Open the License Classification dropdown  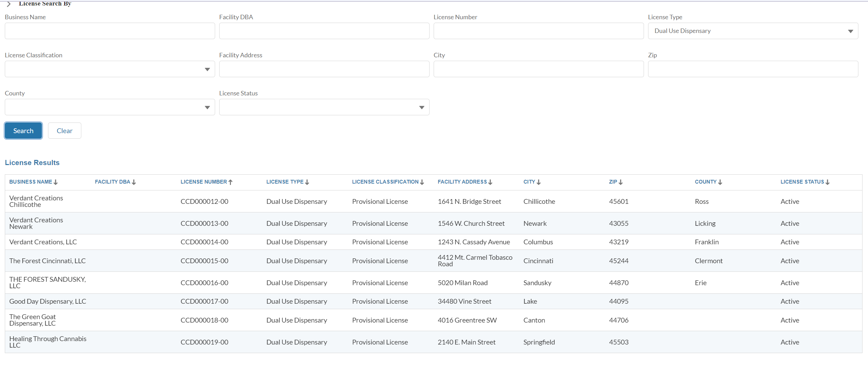[x=110, y=69]
